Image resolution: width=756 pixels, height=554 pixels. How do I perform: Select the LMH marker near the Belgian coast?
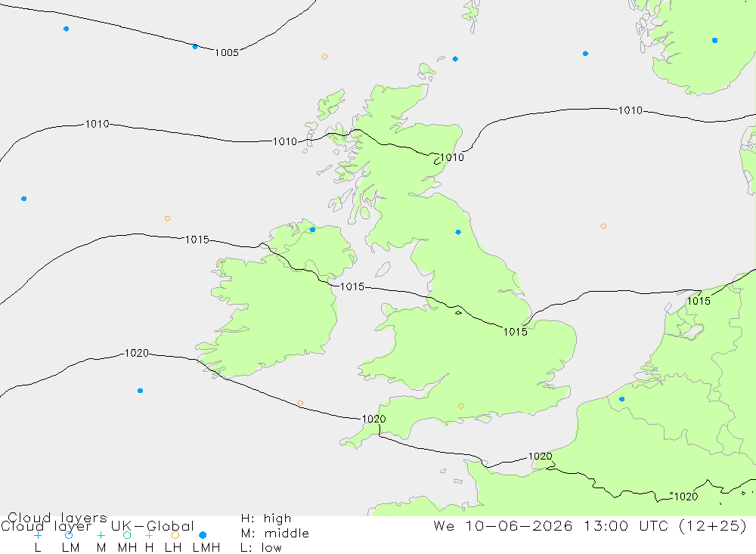(x=621, y=399)
